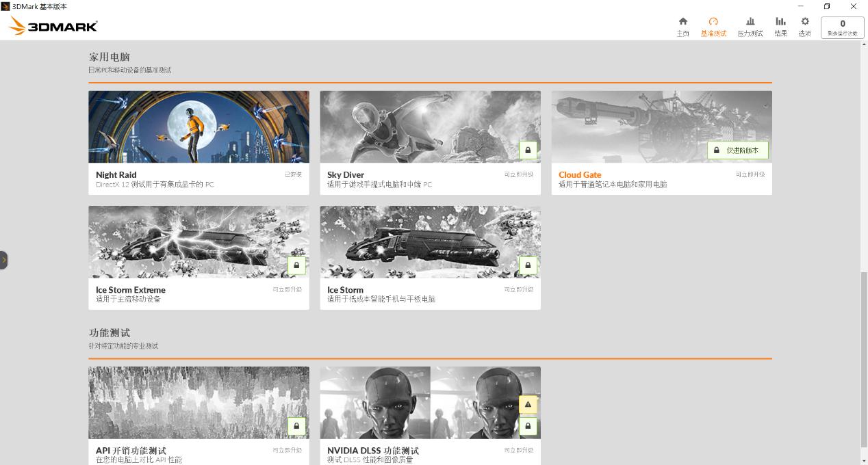Click 可立即升级 on Ice Storm card
This screenshot has height=465, width=868.
[x=519, y=289]
